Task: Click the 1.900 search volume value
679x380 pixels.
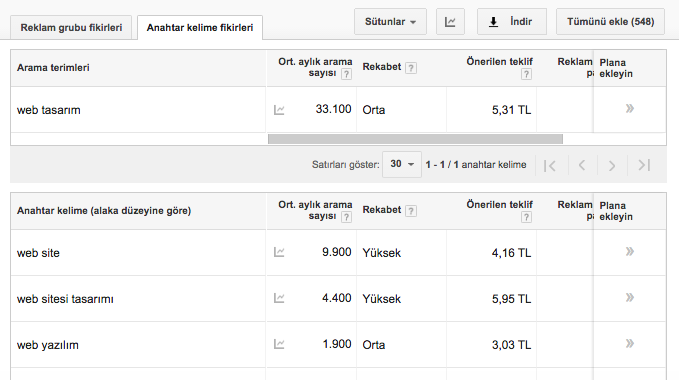Action: [336, 344]
